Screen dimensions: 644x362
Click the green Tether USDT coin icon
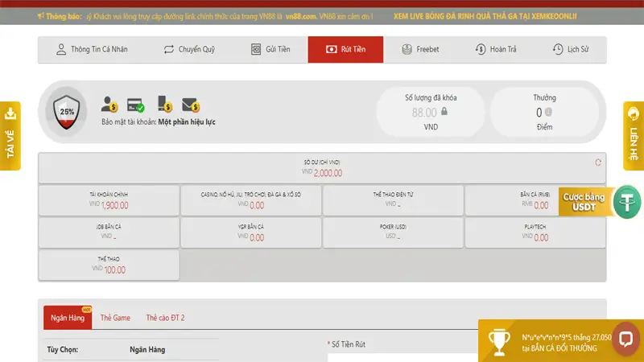[627, 202]
